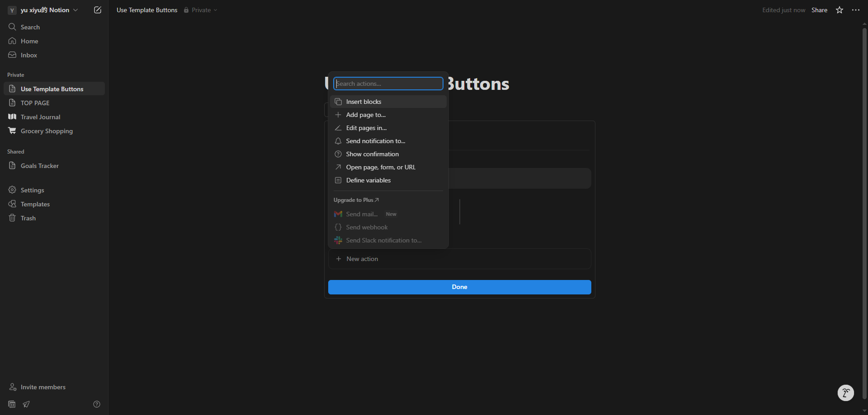
Task: Open the three-dot page options menu
Action: (x=856, y=10)
